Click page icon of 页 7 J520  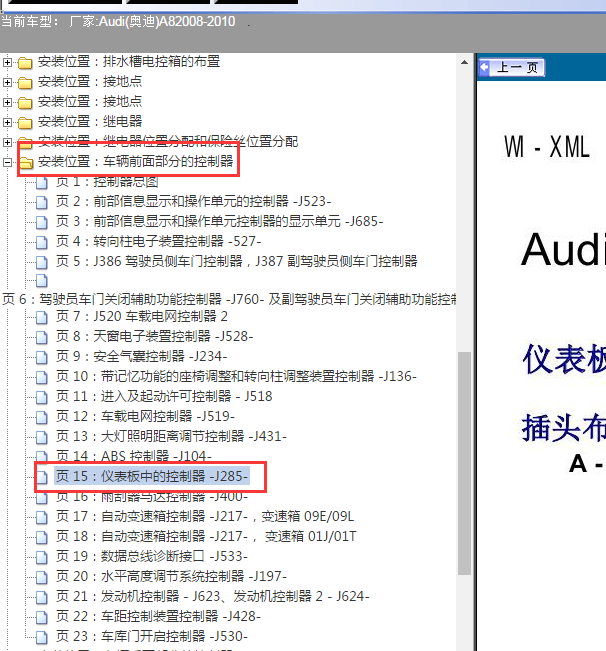(x=42, y=317)
